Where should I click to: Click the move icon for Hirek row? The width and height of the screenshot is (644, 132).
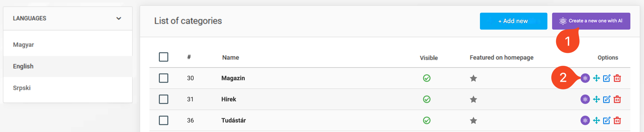click(596, 100)
